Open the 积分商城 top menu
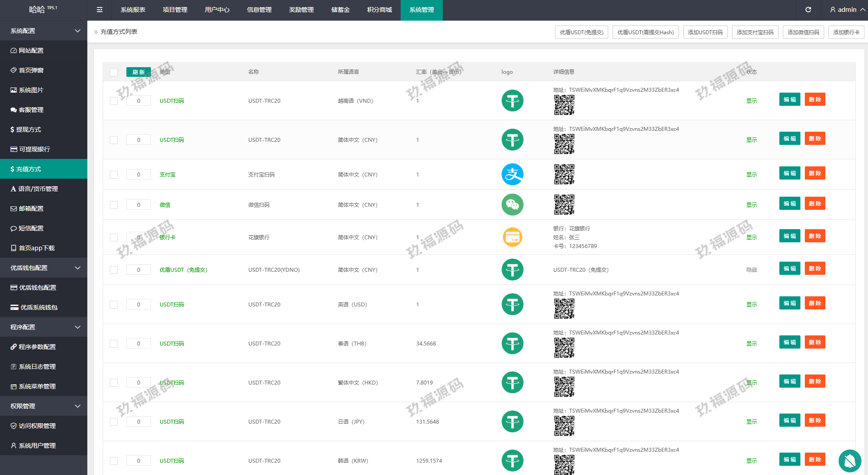The height and width of the screenshot is (475, 868). pyautogui.click(x=379, y=10)
